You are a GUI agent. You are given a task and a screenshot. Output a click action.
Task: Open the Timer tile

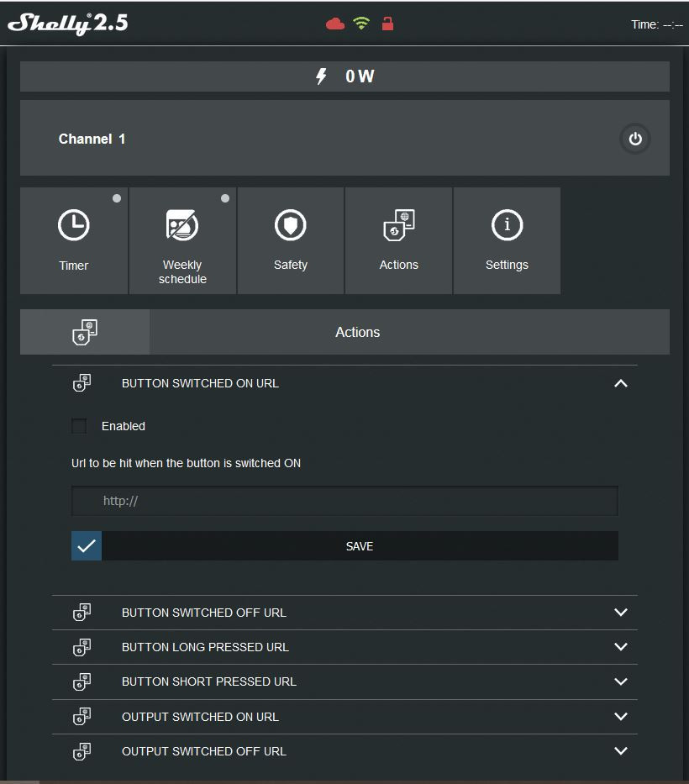[x=74, y=240]
